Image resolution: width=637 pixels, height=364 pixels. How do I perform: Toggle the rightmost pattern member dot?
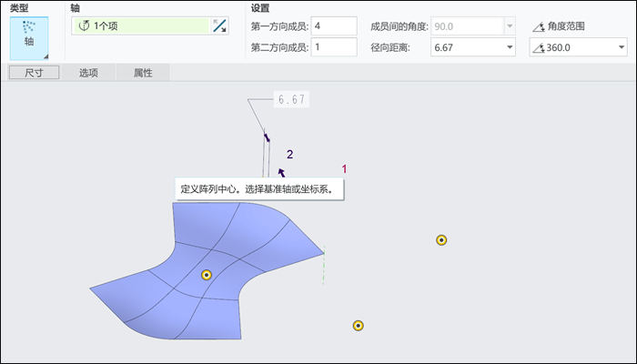(441, 240)
